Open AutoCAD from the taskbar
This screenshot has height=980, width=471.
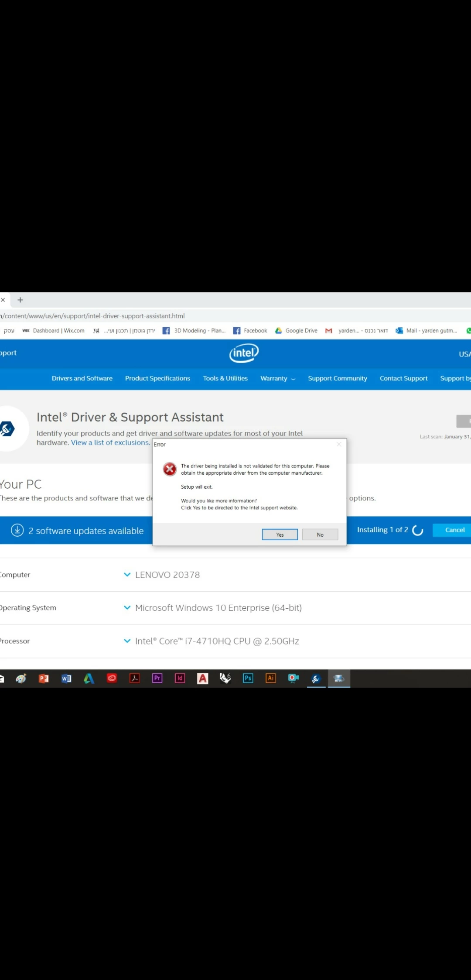pos(203,678)
